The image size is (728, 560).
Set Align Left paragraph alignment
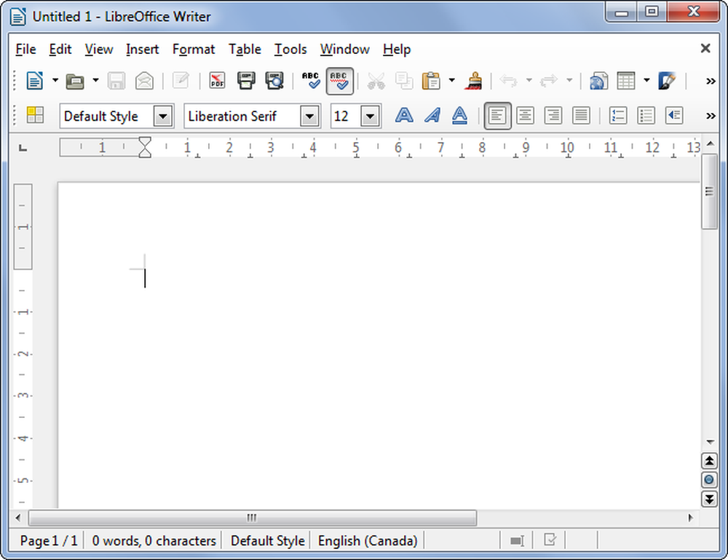[497, 115]
